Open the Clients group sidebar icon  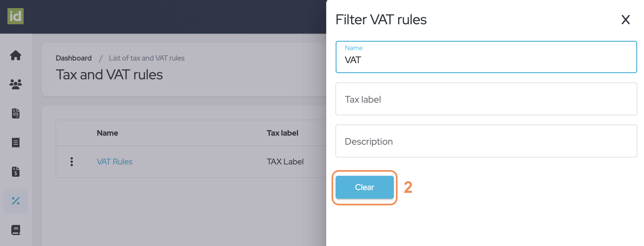tap(16, 84)
